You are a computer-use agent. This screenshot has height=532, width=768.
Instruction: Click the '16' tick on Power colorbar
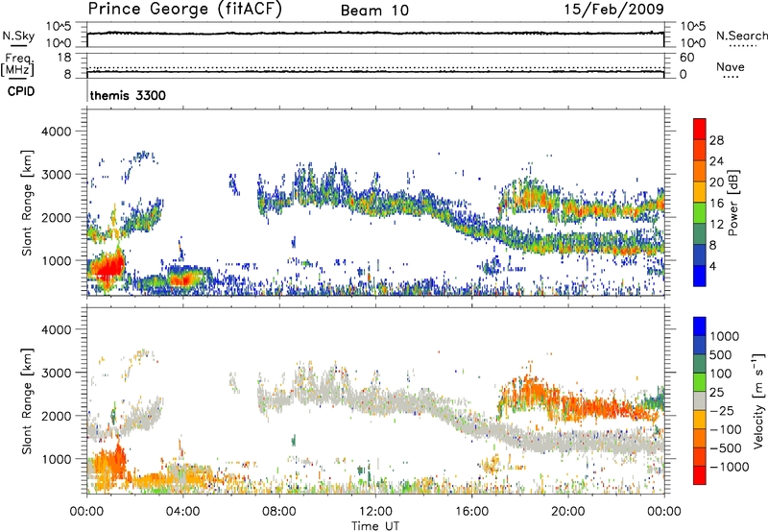click(x=716, y=204)
